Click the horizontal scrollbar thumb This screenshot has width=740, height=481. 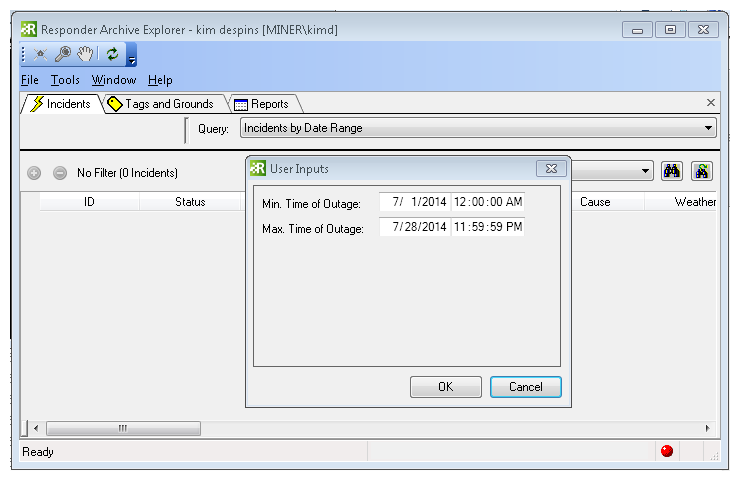123,429
